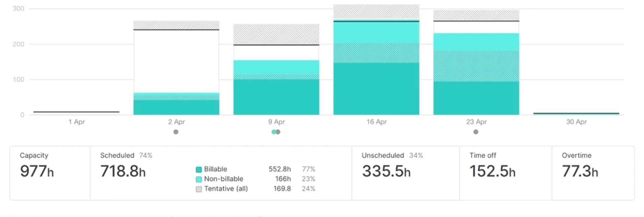Open the Scheduled 718.8h total
The width and height of the screenshot is (644, 217).
click(x=123, y=171)
